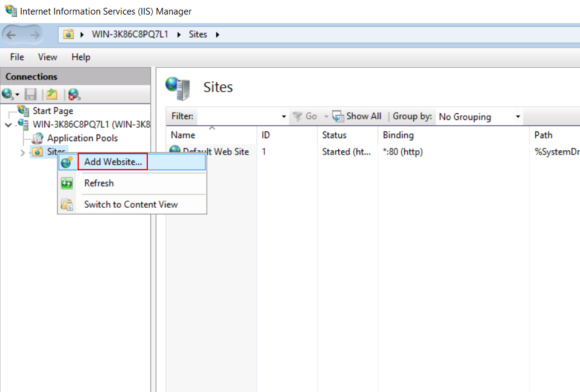Click the Default Web Site globe icon

176,151
